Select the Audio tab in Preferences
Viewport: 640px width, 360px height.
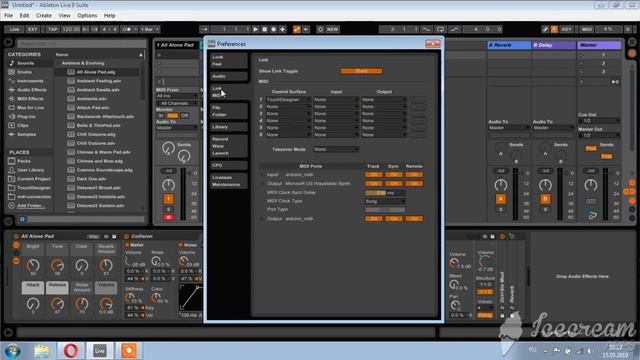[x=229, y=76]
